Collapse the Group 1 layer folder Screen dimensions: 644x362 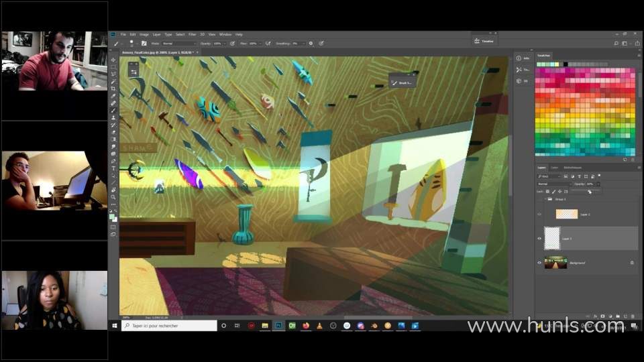[x=546, y=199]
